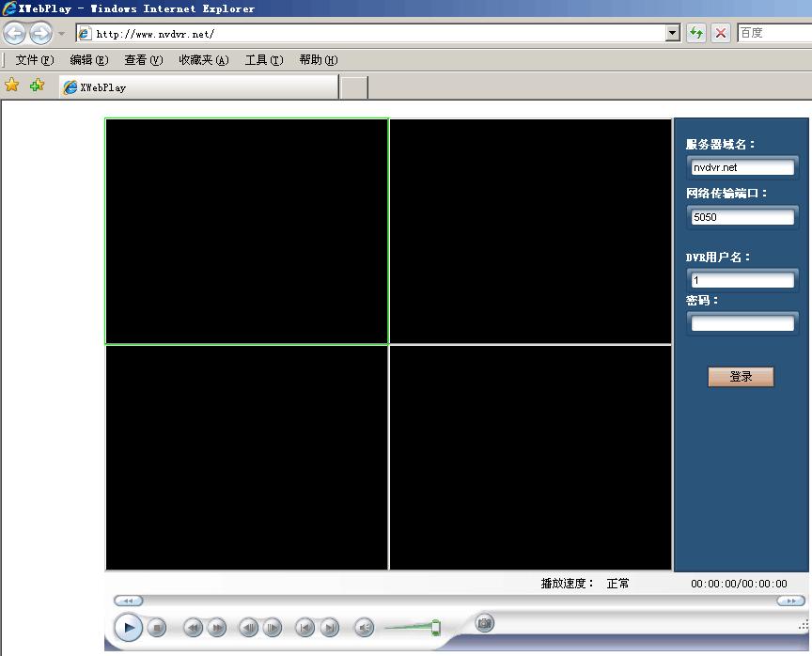Click Add to Favorites icon
This screenshot has width=812, height=656.
click(x=37, y=86)
